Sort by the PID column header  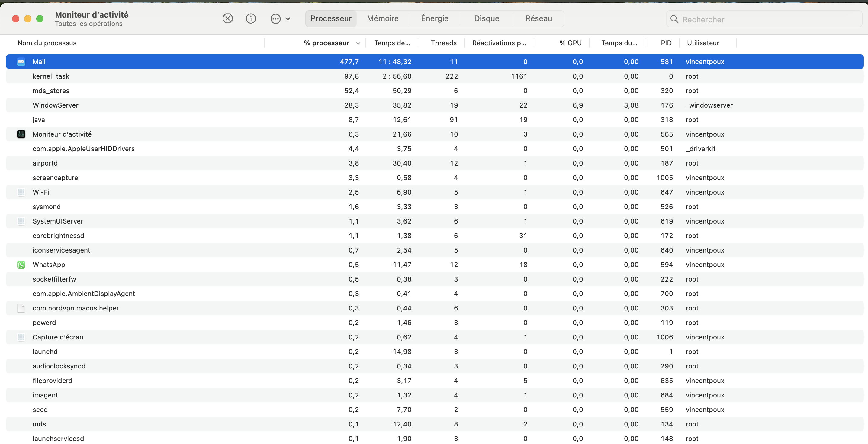coord(666,43)
